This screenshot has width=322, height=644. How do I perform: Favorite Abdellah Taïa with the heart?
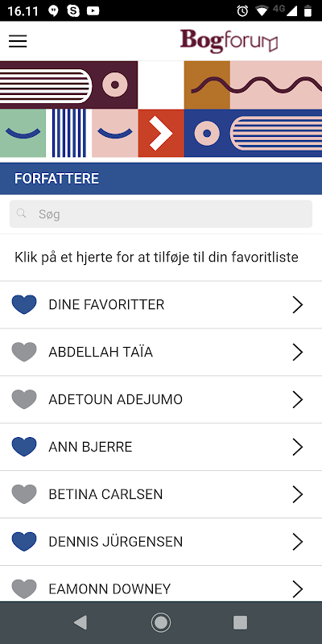tap(24, 352)
